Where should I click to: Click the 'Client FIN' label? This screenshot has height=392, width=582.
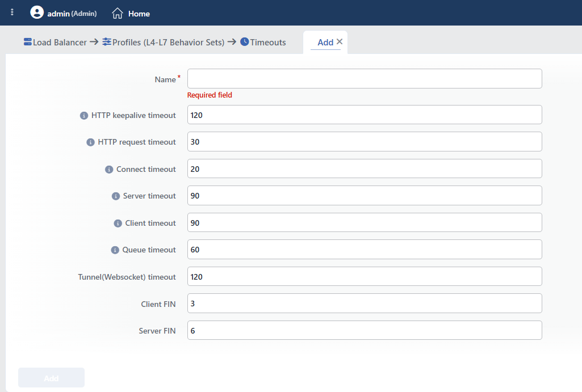158,304
